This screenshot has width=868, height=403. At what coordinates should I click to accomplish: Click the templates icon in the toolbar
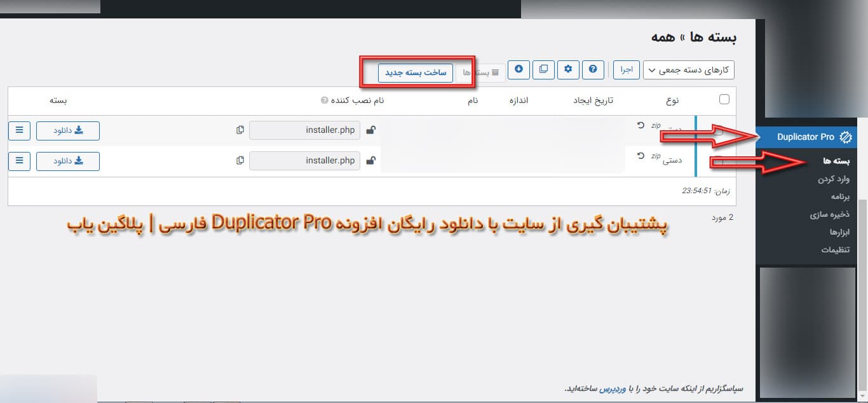pyautogui.click(x=543, y=69)
